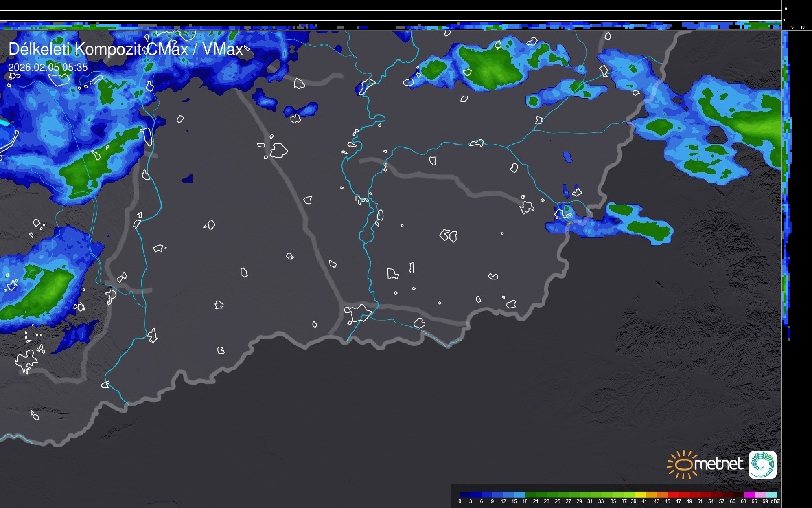This screenshot has height=508, width=812.
Task: Click the white metnet wordmark text
Action: click(718, 464)
